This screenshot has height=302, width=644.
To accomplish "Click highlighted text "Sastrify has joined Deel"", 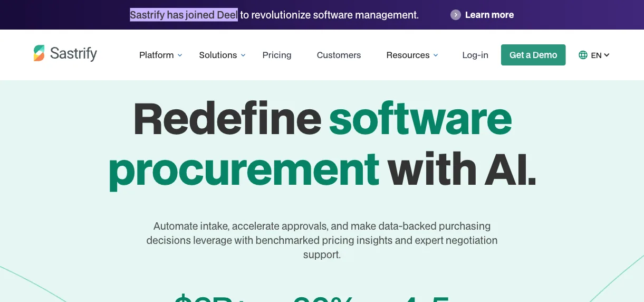I will point(184,15).
